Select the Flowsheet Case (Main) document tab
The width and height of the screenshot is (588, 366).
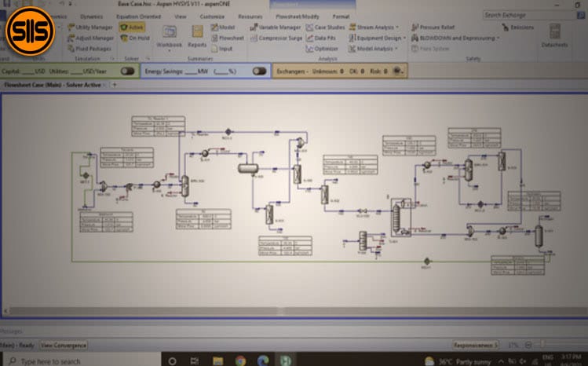[x=53, y=85]
